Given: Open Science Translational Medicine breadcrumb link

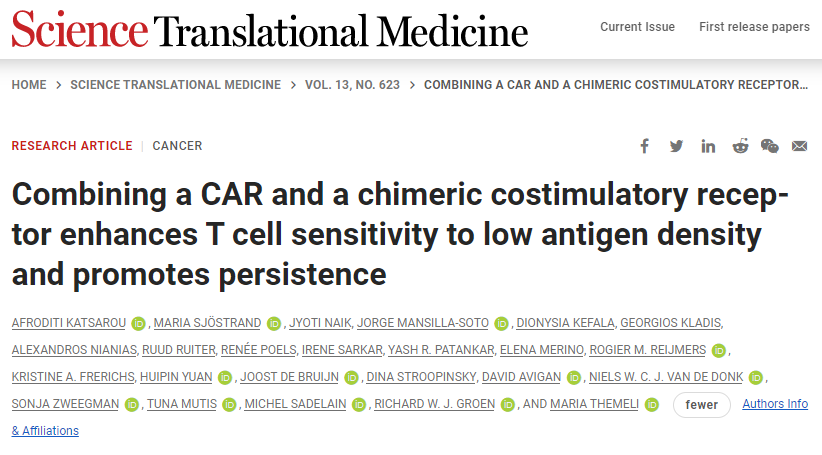Looking at the screenshot, I should [176, 85].
